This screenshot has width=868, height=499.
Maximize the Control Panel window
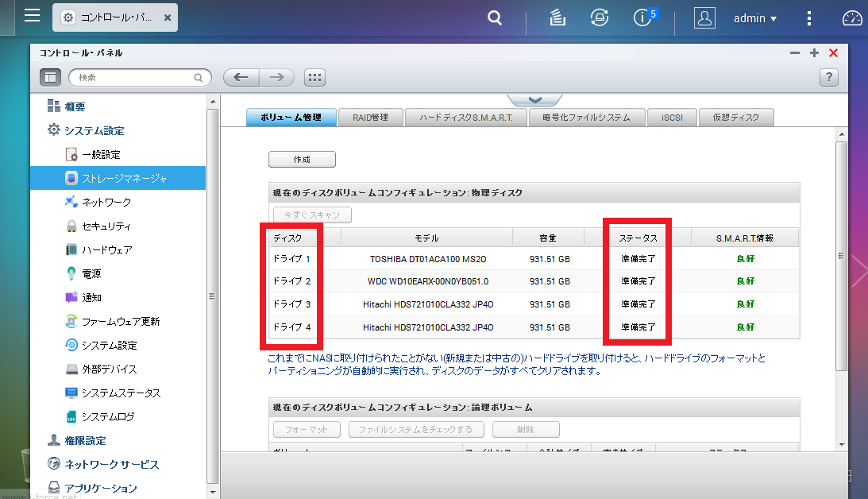tap(814, 52)
